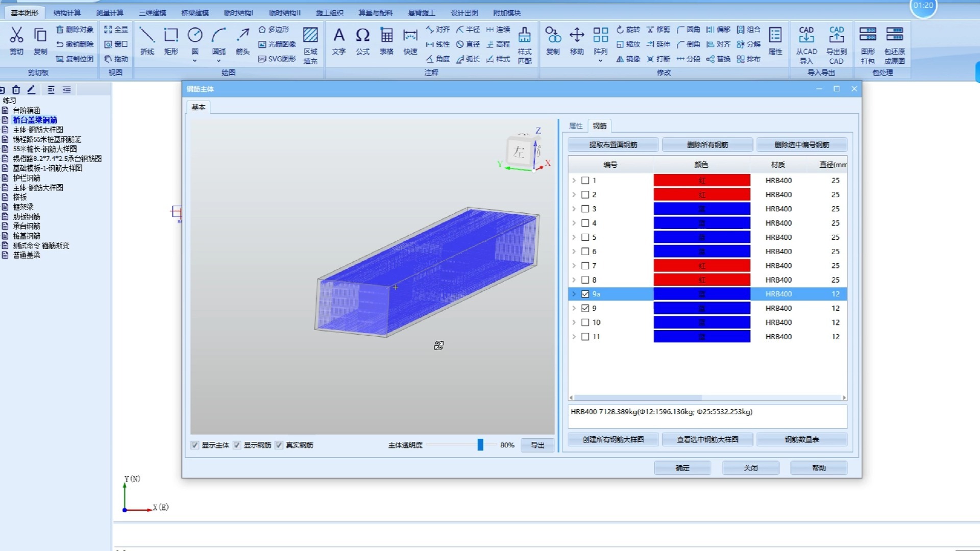Open the dropdown arrow under 圆
Viewport: 980px width, 551px height.
click(x=194, y=61)
